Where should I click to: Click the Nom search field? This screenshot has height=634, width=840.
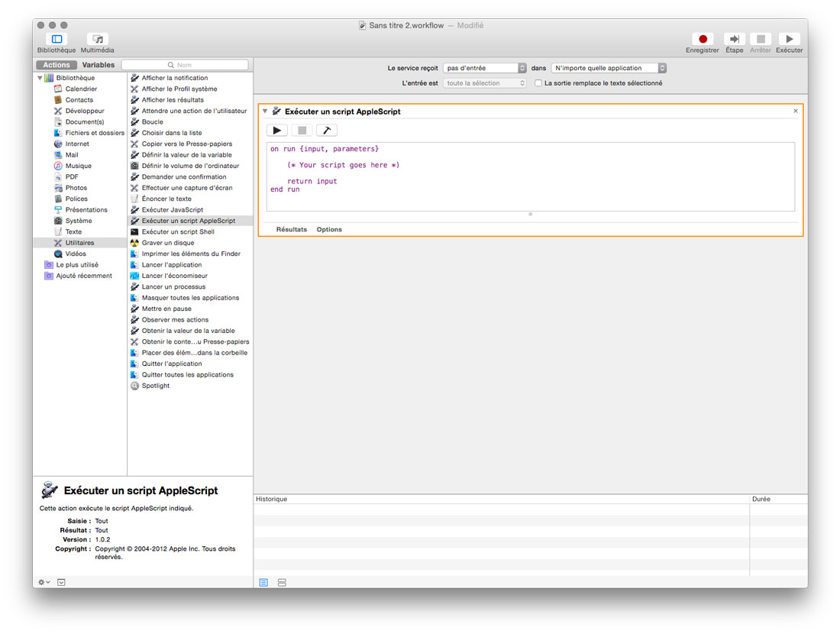[185, 65]
